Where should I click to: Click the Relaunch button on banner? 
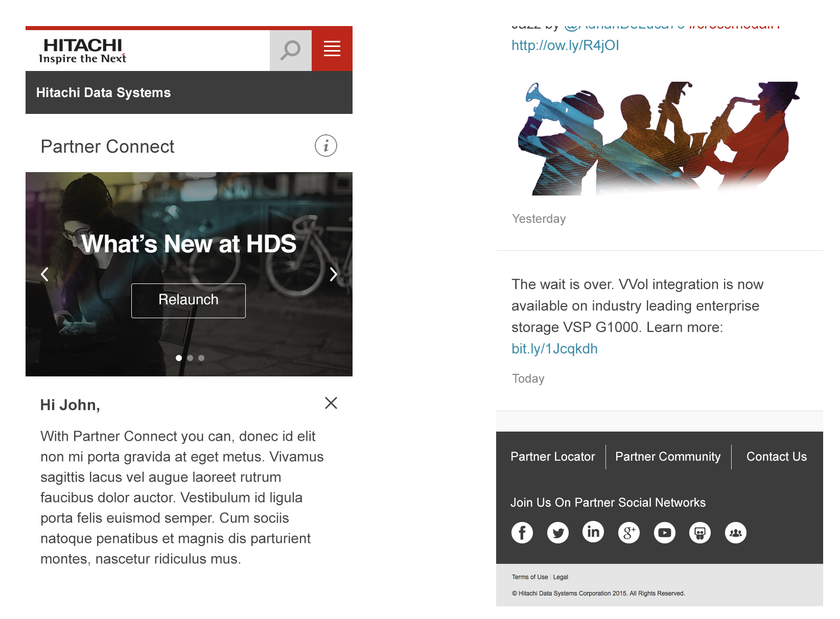coord(188,300)
